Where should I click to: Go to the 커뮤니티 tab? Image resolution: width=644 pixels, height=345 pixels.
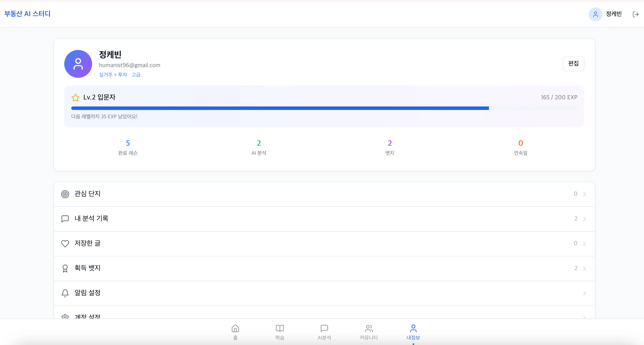coord(368,332)
